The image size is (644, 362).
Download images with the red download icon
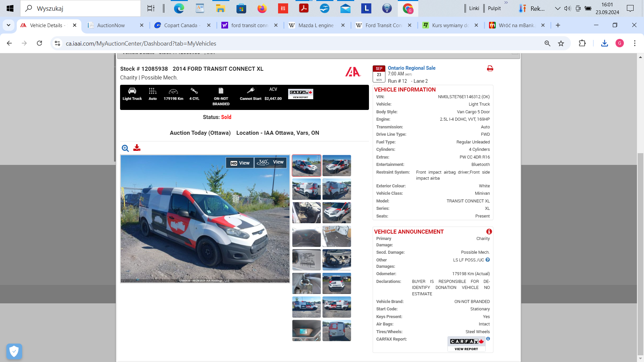(137, 148)
